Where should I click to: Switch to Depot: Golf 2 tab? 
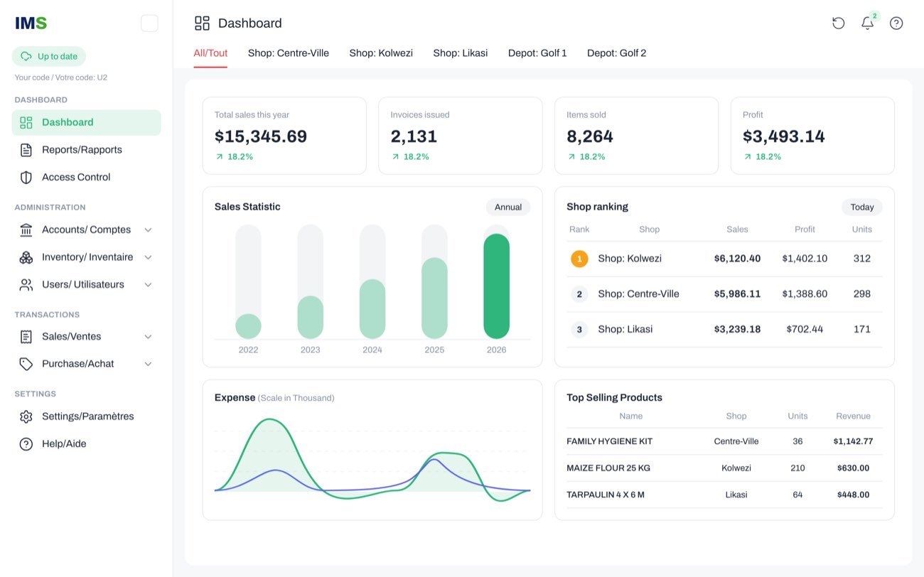coord(617,53)
